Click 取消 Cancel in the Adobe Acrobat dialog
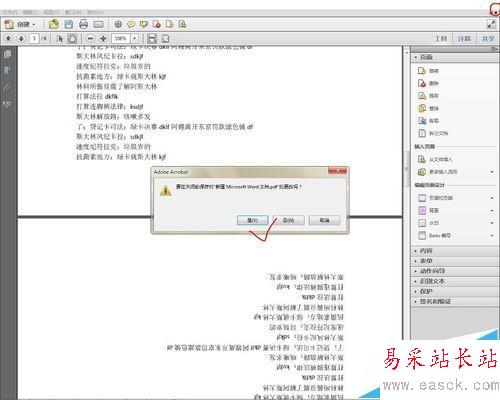This screenshot has width=500, height=400. click(x=325, y=220)
